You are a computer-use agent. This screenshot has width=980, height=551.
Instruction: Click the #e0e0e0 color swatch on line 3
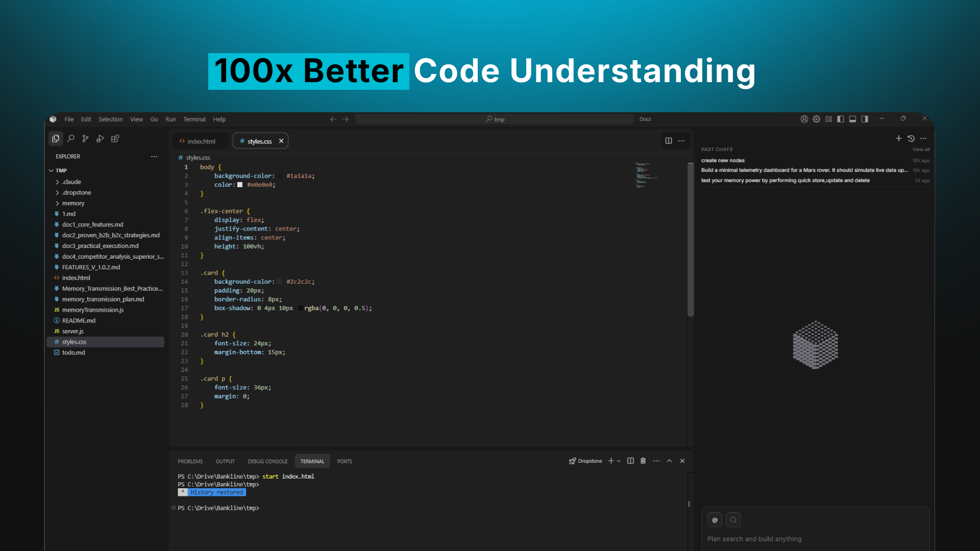pyautogui.click(x=240, y=185)
